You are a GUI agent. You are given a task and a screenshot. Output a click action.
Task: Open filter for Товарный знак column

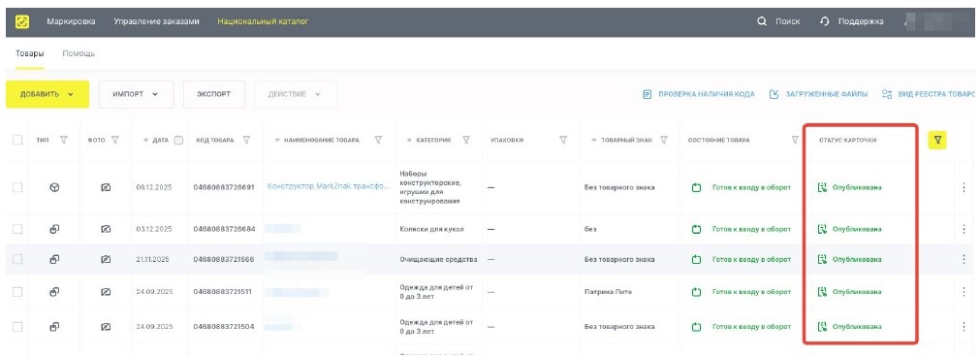tap(664, 140)
